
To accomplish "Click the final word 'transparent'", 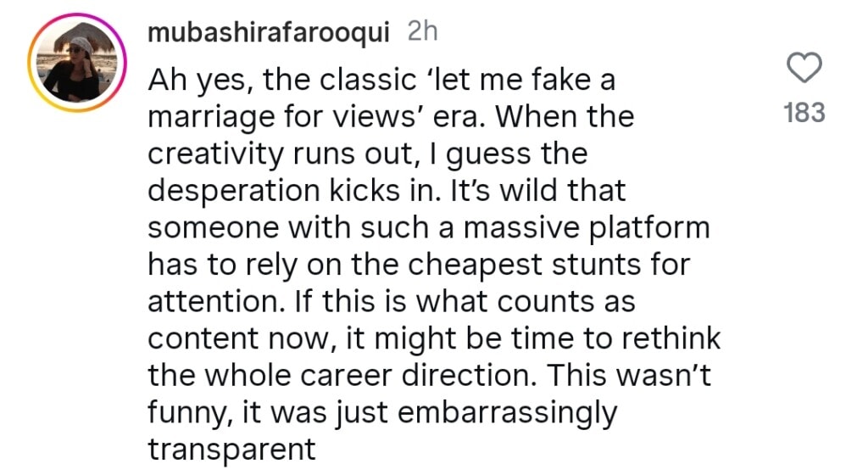I will 231,449.
